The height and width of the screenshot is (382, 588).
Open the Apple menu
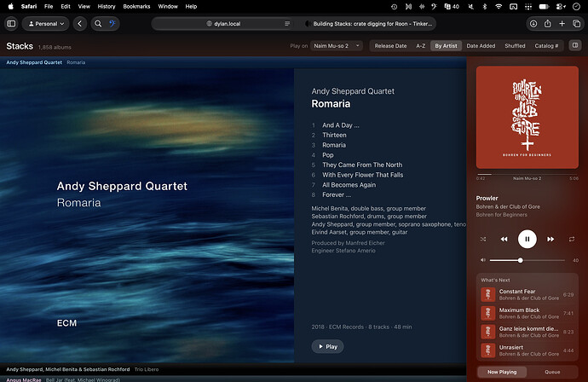[11, 6]
